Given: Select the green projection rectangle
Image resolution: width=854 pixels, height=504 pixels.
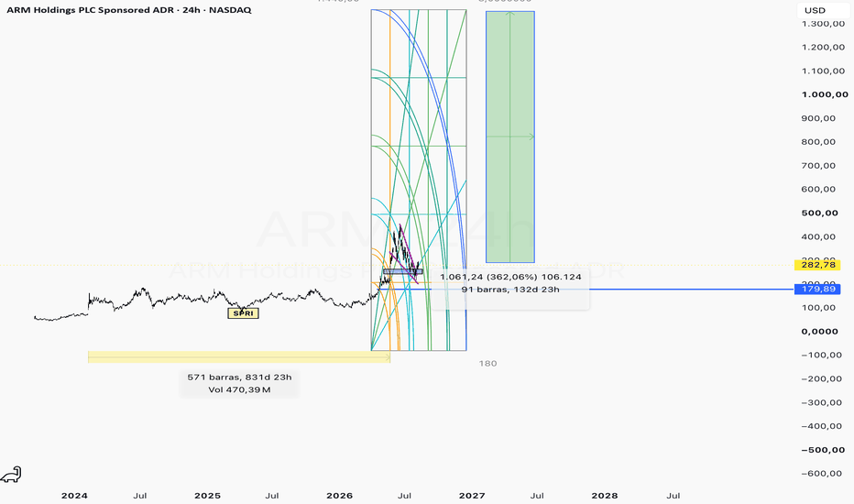Looking at the screenshot, I should click(510, 137).
